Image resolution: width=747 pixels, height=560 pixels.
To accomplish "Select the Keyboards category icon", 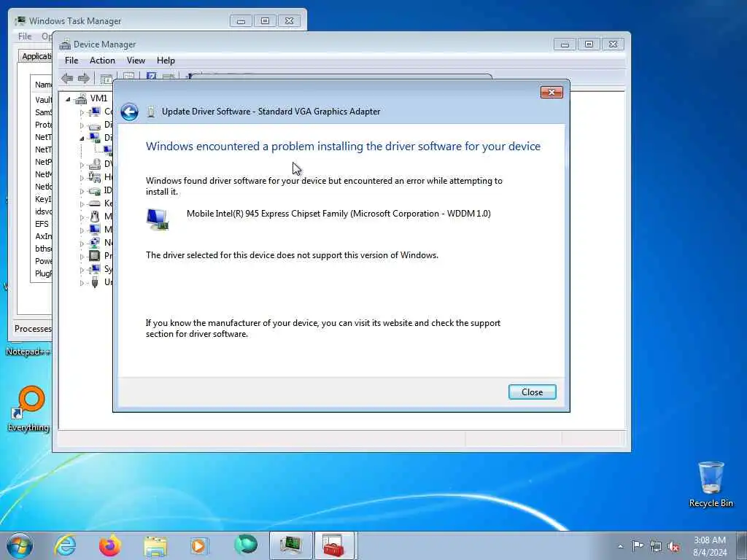I will (x=95, y=203).
